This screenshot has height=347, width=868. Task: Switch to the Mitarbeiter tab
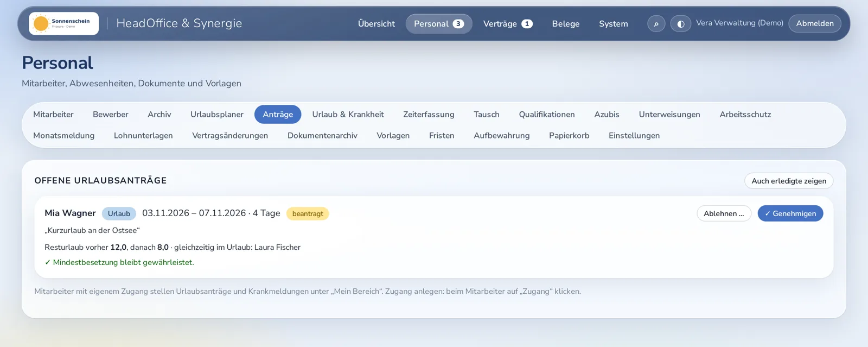[53, 115]
